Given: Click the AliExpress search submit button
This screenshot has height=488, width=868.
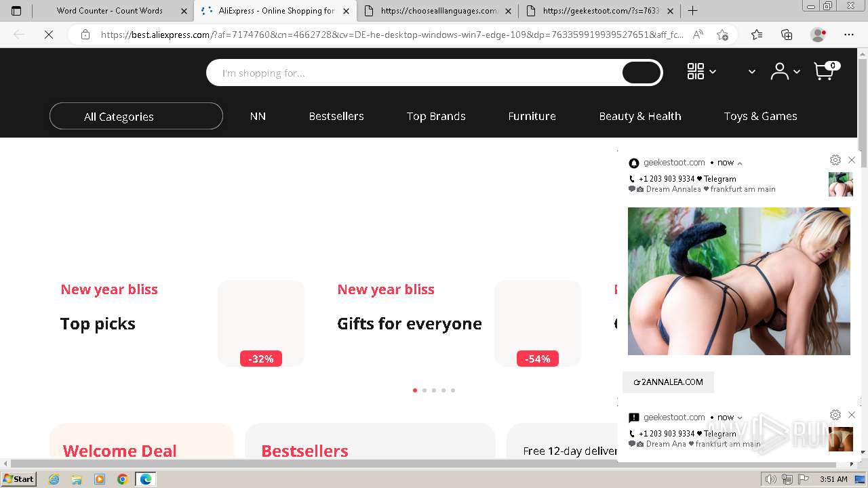Looking at the screenshot, I should point(642,73).
